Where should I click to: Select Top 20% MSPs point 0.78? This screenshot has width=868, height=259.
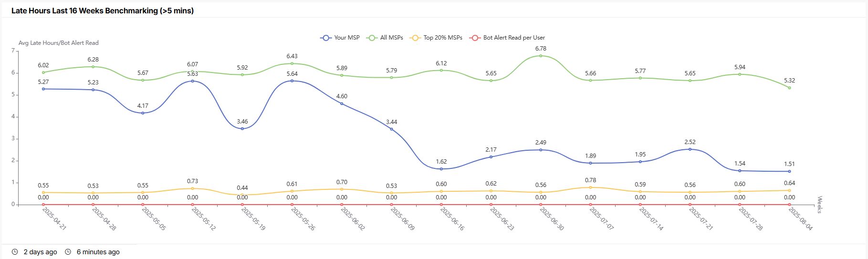pyautogui.click(x=590, y=187)
